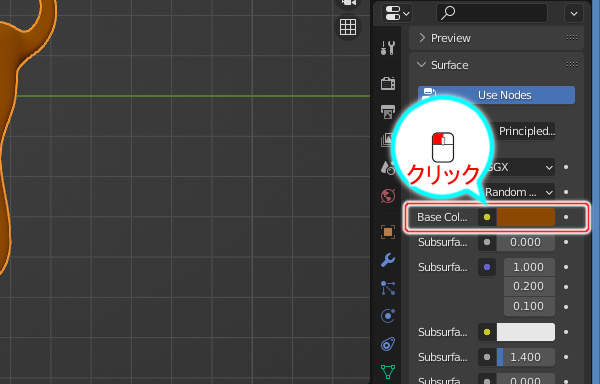Animate the white Subsurface color dot

pos(566,332)
